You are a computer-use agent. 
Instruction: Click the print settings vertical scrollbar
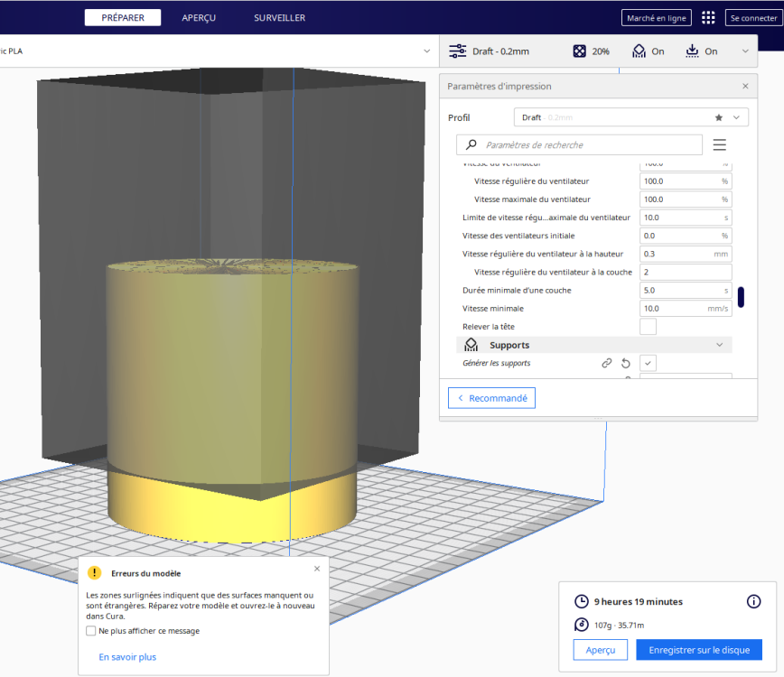point(741,297)
